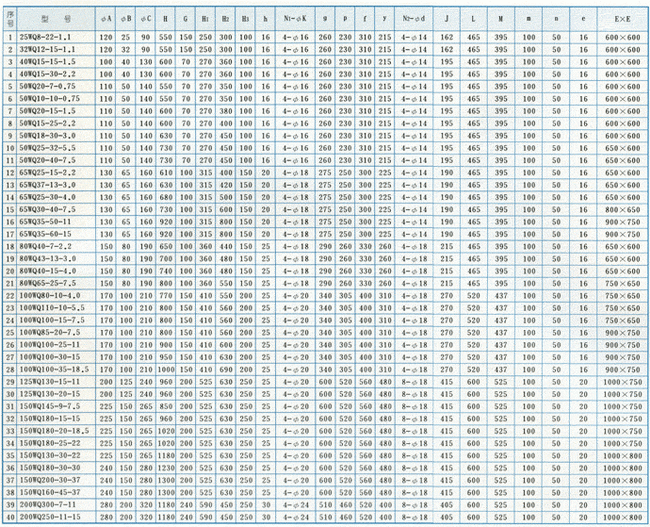Click the 序号 header cell
This screenshot has height=527, width=650.
(x=10, y=18)
